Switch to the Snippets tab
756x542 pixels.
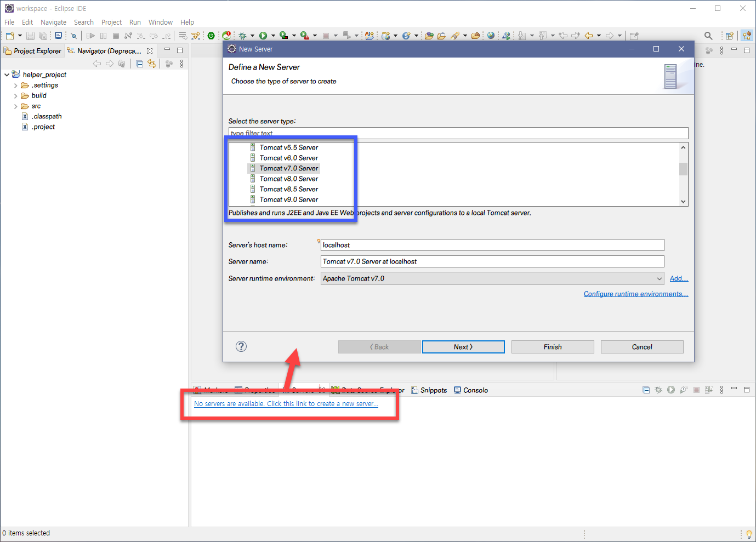429,390
